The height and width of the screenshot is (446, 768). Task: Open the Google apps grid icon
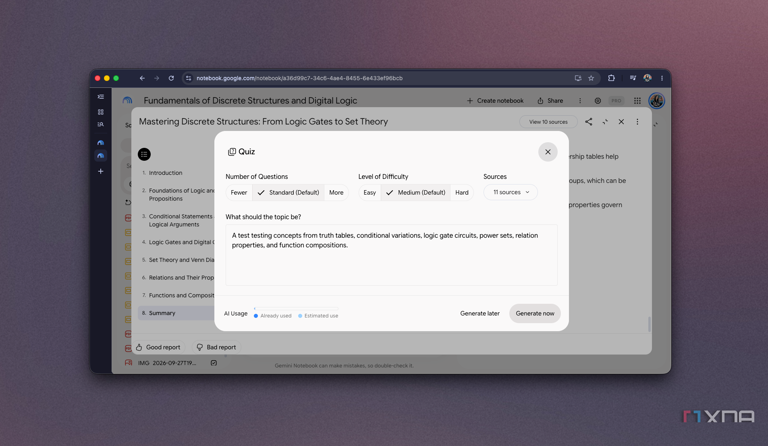637,100
